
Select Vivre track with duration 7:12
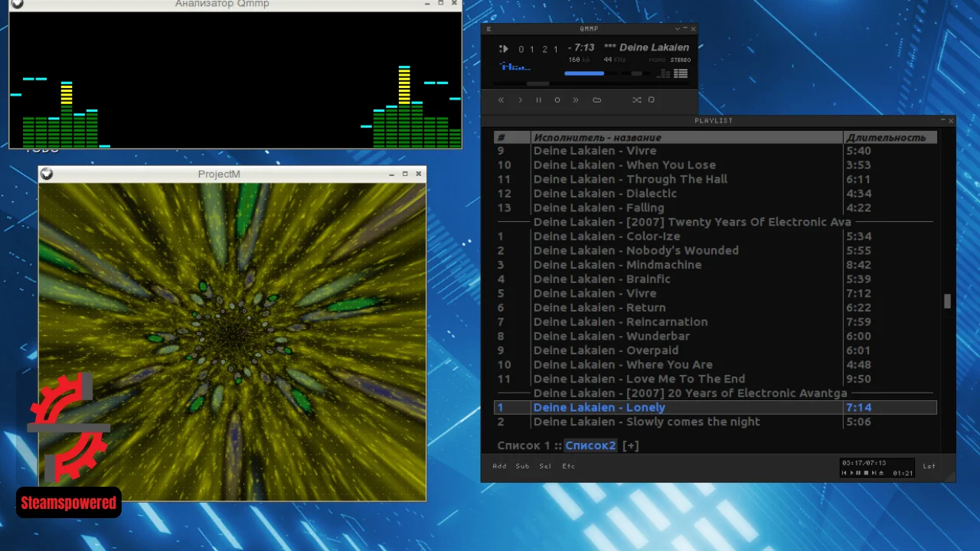pos(715,293)
